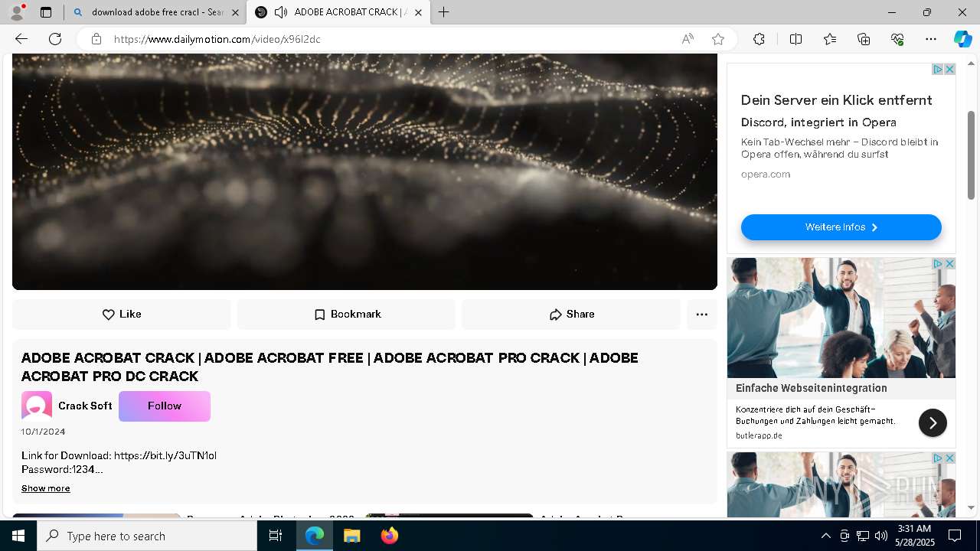Open the butlerapp ad arrow button

click(933, 422)
